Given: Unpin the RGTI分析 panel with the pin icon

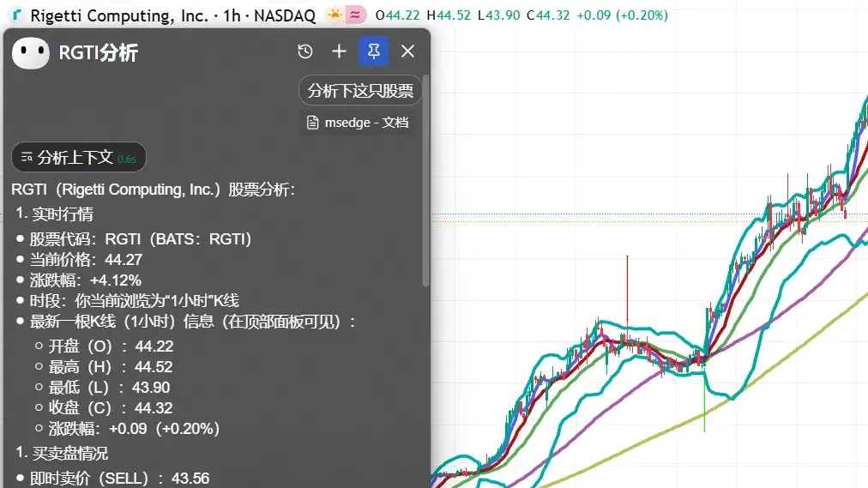Looking at the screenshot, I should click(x=373, y=51).
